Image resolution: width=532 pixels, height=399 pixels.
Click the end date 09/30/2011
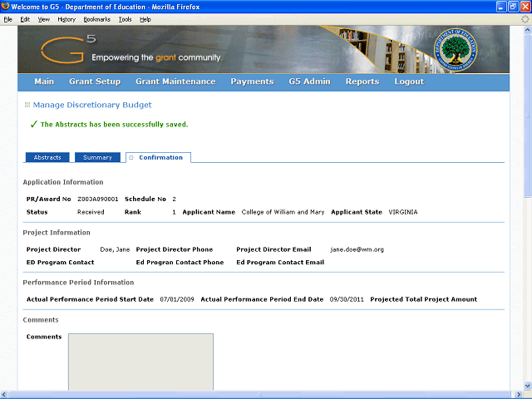[347, 299]
